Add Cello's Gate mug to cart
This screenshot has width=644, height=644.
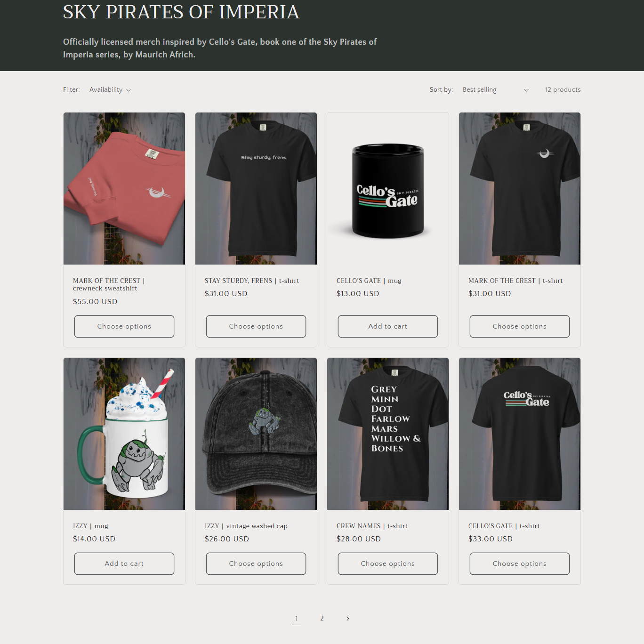tap(388, 326)
